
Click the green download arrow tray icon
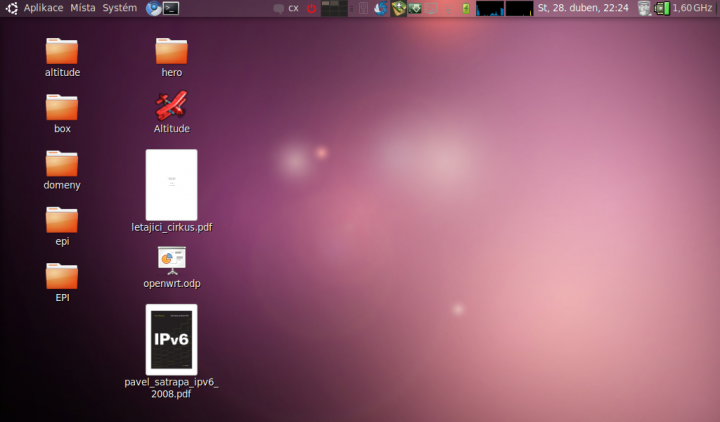coord(415,8)
